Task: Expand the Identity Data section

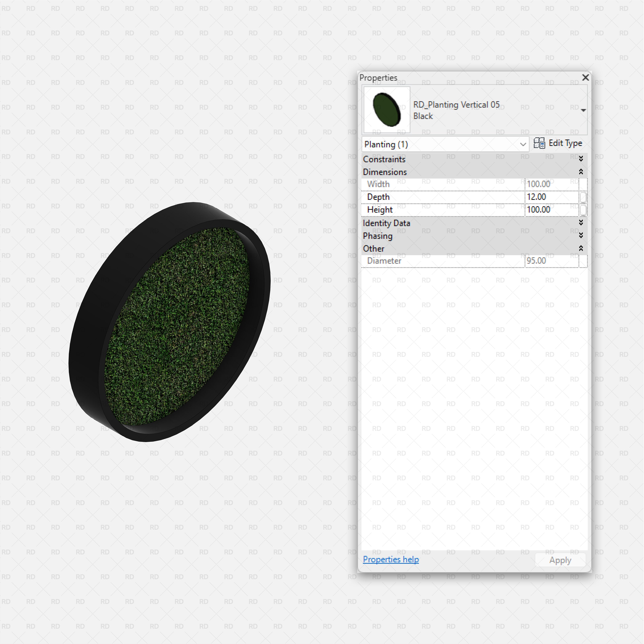Action: (x=581, y=223)
